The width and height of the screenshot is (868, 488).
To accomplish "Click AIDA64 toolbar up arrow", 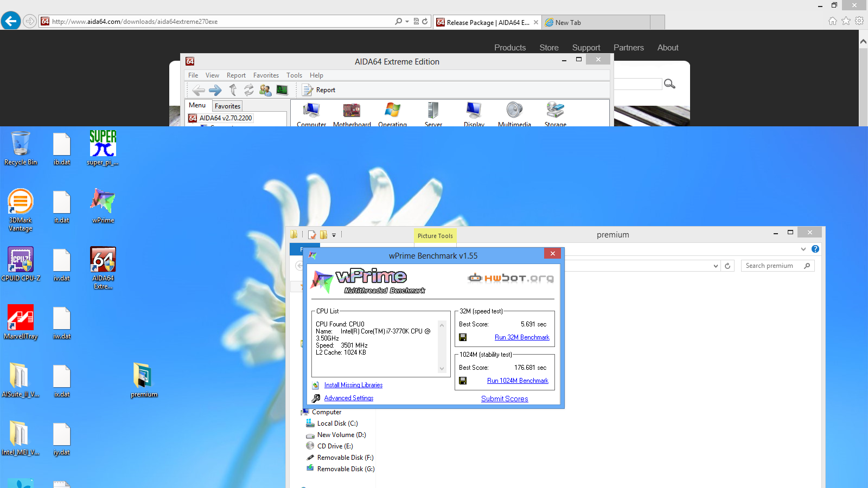I will (233, 90).
